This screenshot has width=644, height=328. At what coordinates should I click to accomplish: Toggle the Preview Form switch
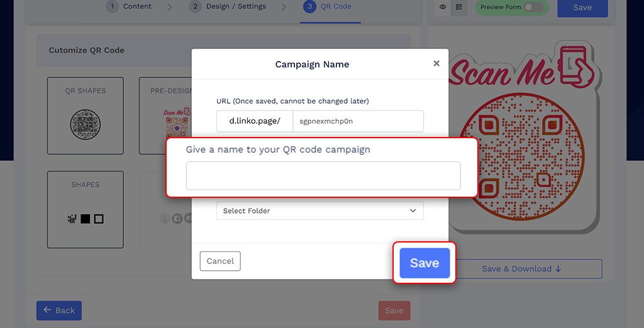tap(533, 8)
